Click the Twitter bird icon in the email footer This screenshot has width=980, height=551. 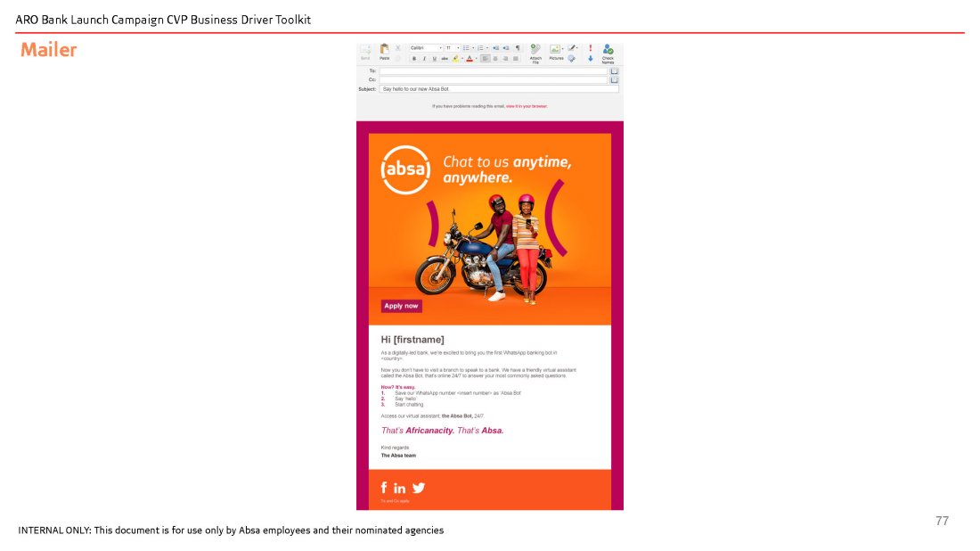[x=419, y=488]
